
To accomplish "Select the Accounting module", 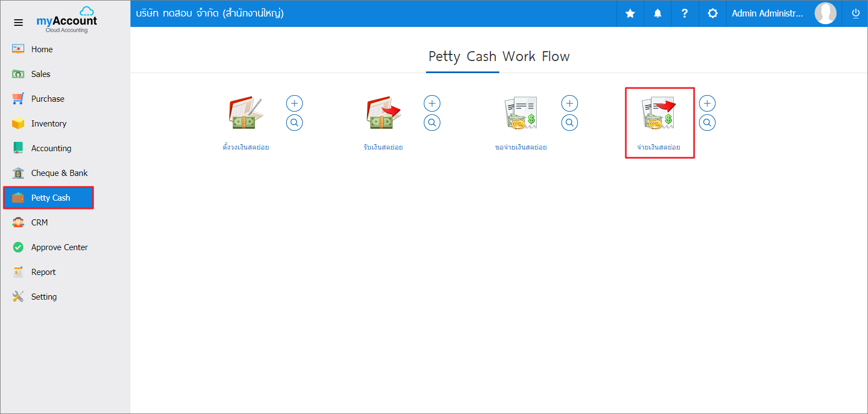I will pos(51,148).
